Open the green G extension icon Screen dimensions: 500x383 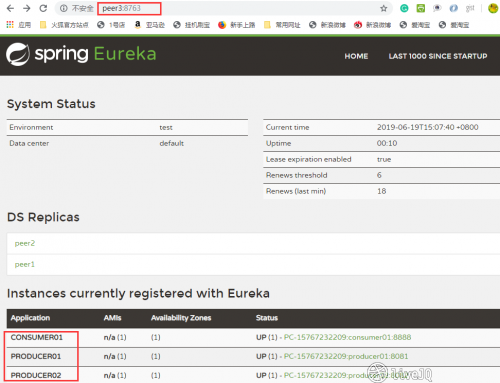pyautogui.click(x=404, y=8)
